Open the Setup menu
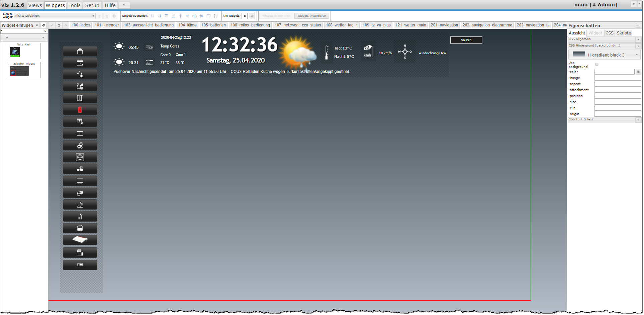Screen dimensions: 644x315 [x=92, y=5]
